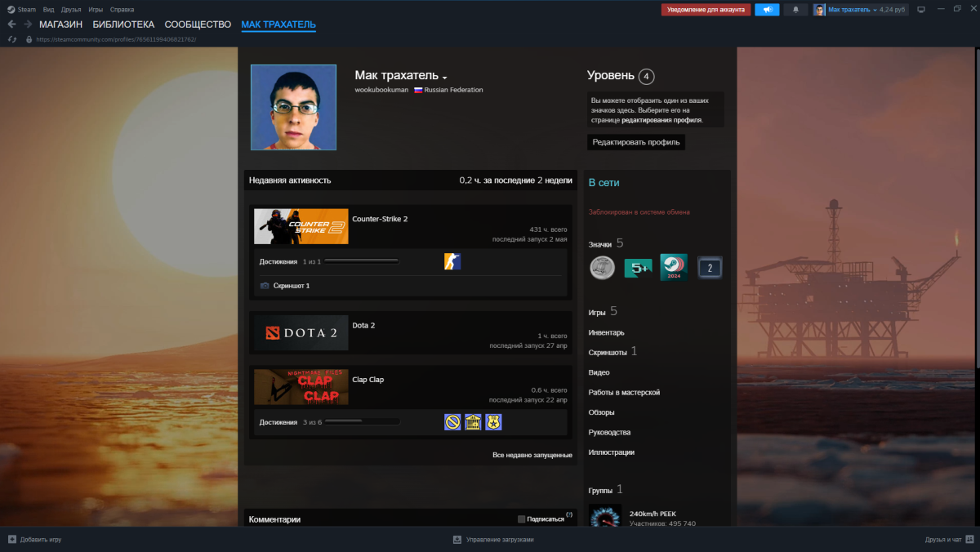Open the 240km/h PEEK group avatar
Image resolution: width=980 pixels, height=552 pixels.
pos(605,516)
